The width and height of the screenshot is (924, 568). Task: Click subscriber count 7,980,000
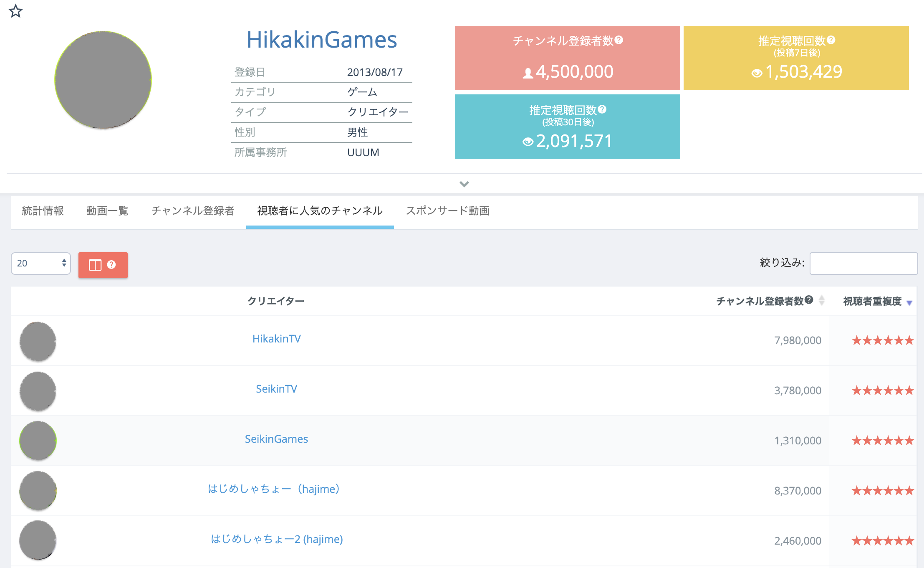[798, 340]
